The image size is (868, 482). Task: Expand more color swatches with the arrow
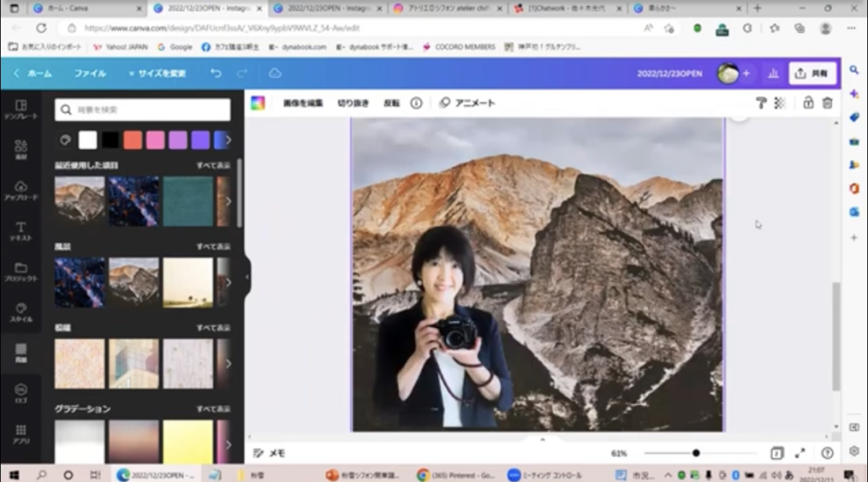227,140
